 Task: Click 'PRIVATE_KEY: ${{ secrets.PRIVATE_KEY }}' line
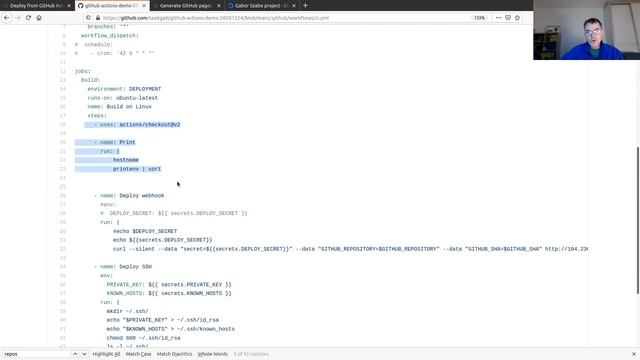169,284
